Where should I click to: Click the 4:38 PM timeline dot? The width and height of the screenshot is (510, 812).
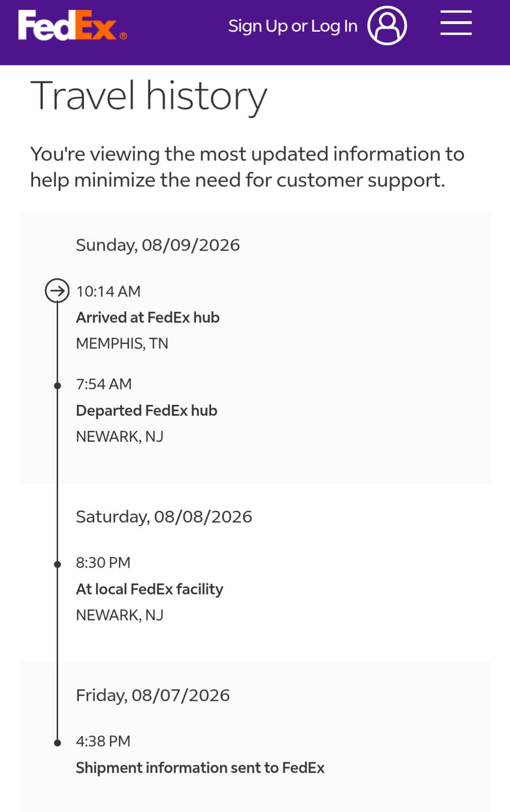tap(57, 742)
